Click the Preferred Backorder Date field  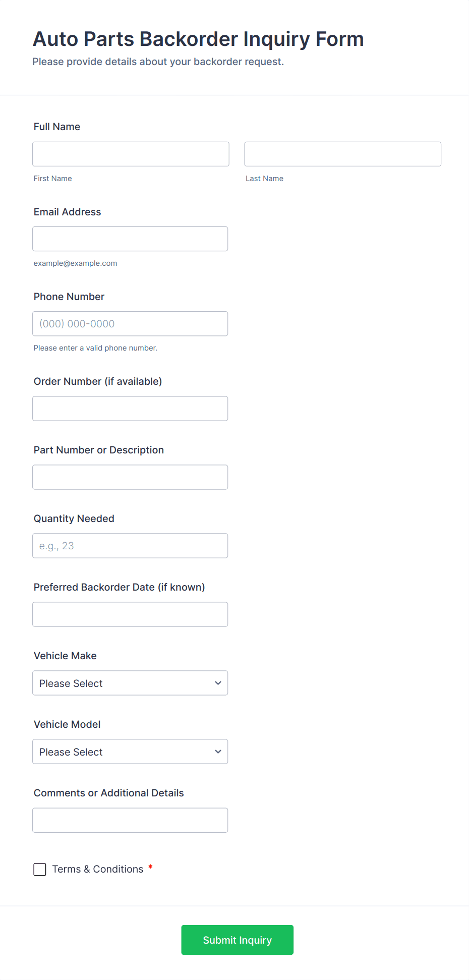(130, 614)
